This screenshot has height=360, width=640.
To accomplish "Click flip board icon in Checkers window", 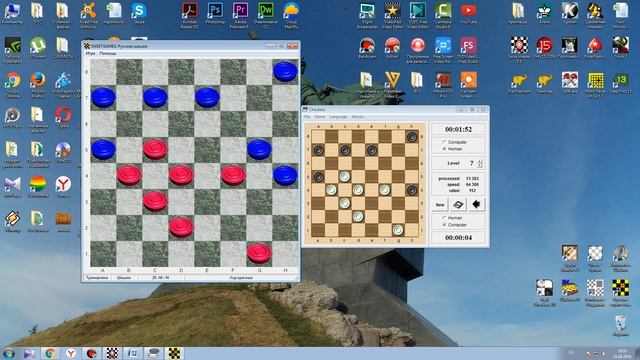I will coord(458,204).
